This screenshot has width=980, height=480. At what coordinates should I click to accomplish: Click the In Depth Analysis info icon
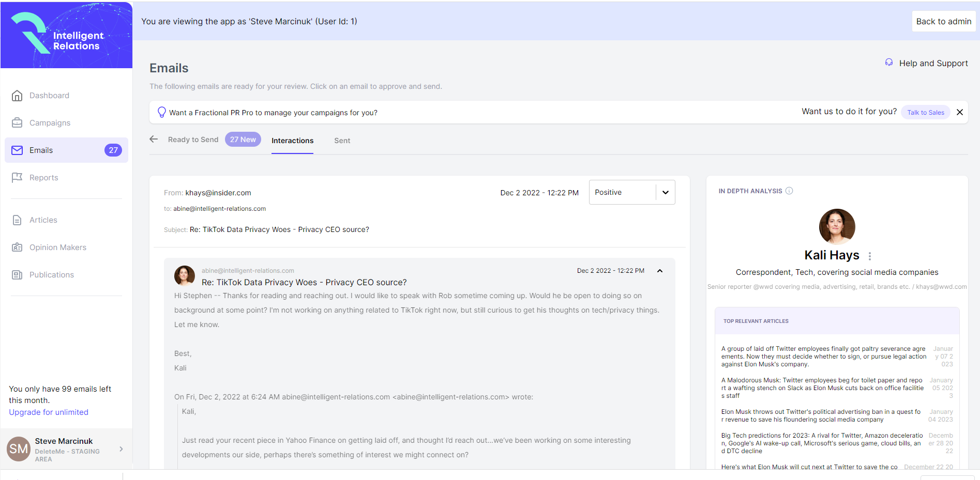789,191
